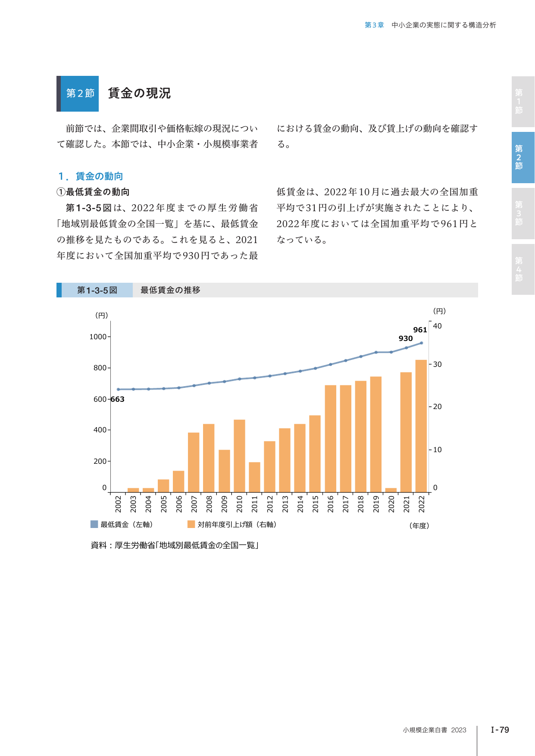Click the page number Ⅰ-79
The width and height of the screenshot is (535, 756).
click(x=500, y=730)
